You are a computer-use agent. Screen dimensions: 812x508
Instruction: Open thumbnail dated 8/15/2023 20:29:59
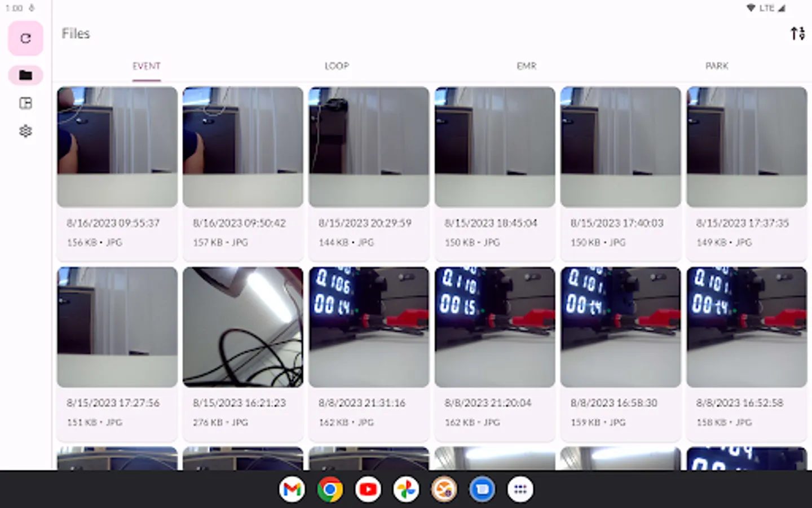369,147
